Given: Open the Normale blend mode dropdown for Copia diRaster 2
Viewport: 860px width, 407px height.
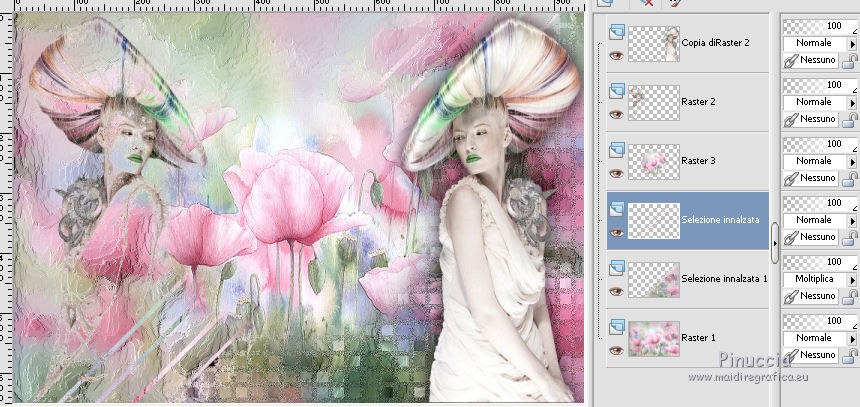Looking at the screenshot, I should click(820, 43).
